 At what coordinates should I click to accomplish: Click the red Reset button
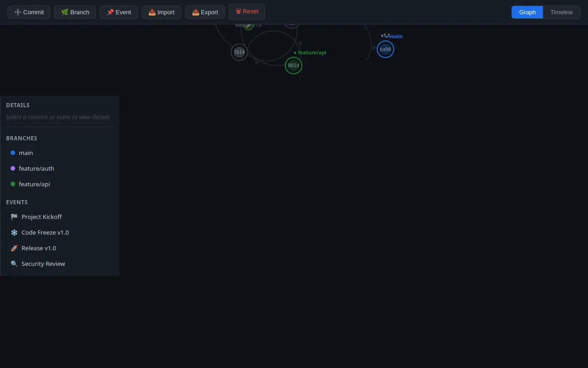(x=247, y=11)
